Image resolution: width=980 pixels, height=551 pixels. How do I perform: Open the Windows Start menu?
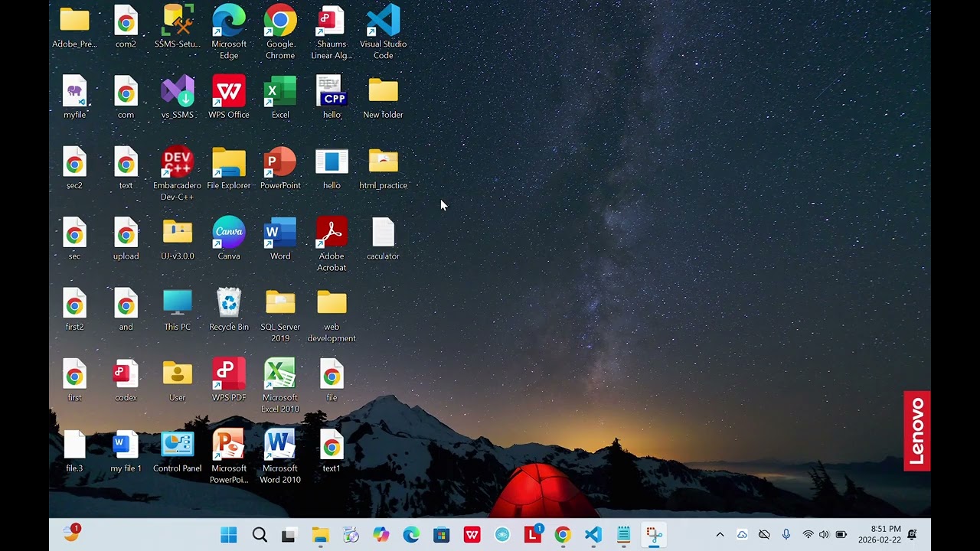coord(229,535)
